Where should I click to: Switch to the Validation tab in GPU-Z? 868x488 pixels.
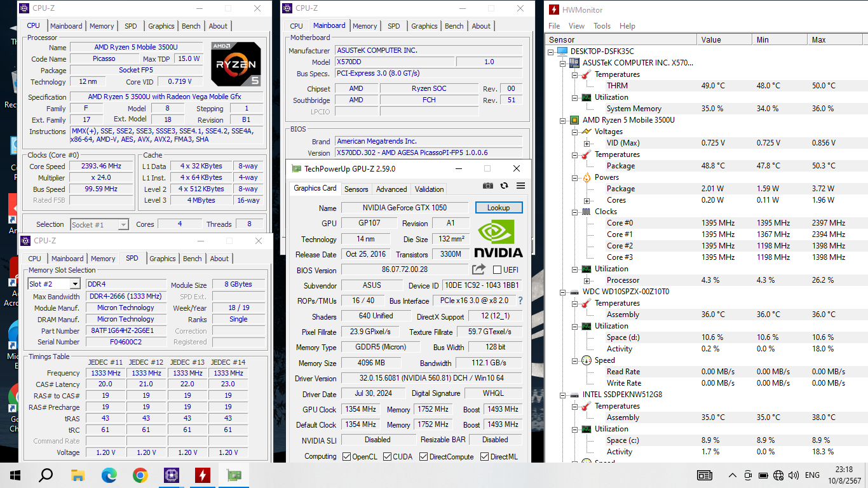429,189
